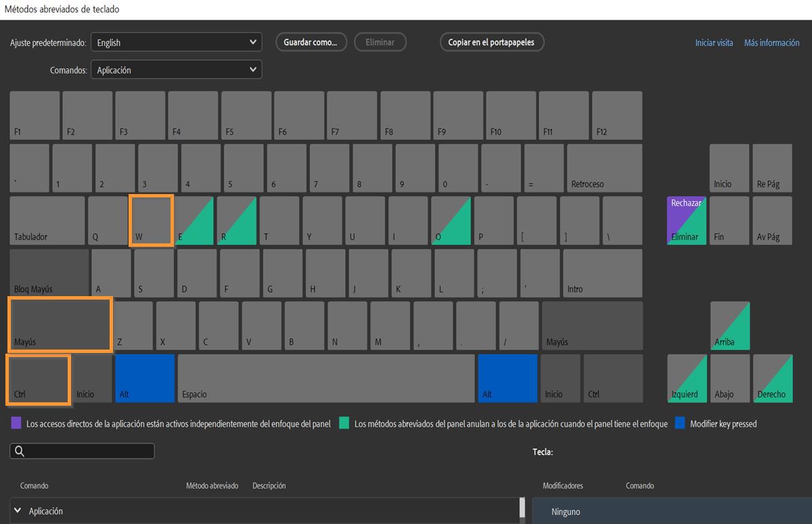Collapse the Aplicación command group
Screen dimensions: 812x524
click(x=18, y=511)
